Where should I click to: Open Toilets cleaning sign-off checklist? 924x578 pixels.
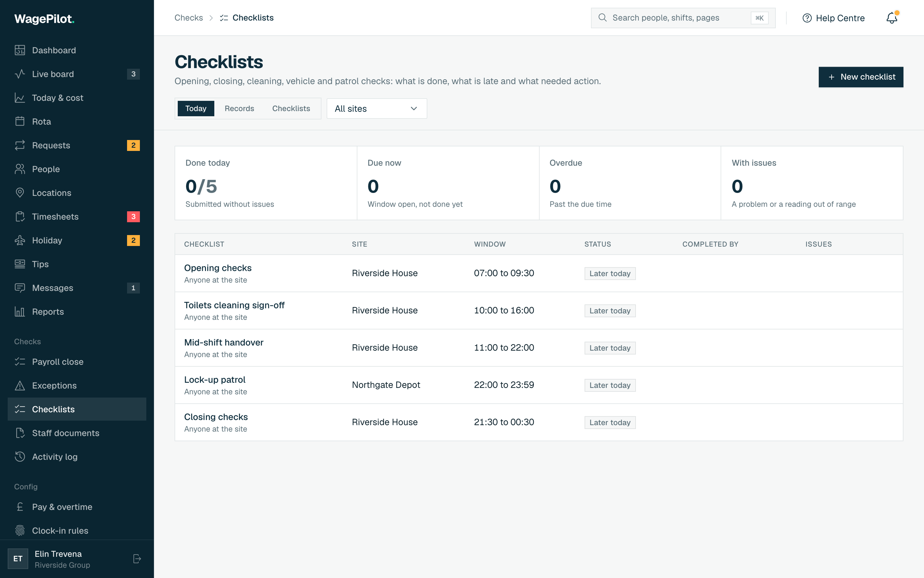pos(234,305)
